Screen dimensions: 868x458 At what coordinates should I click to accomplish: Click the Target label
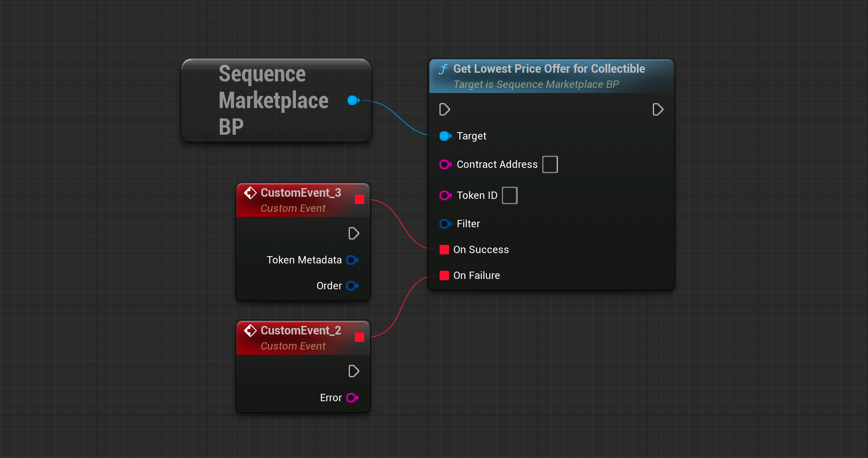(x=471, y=136)
